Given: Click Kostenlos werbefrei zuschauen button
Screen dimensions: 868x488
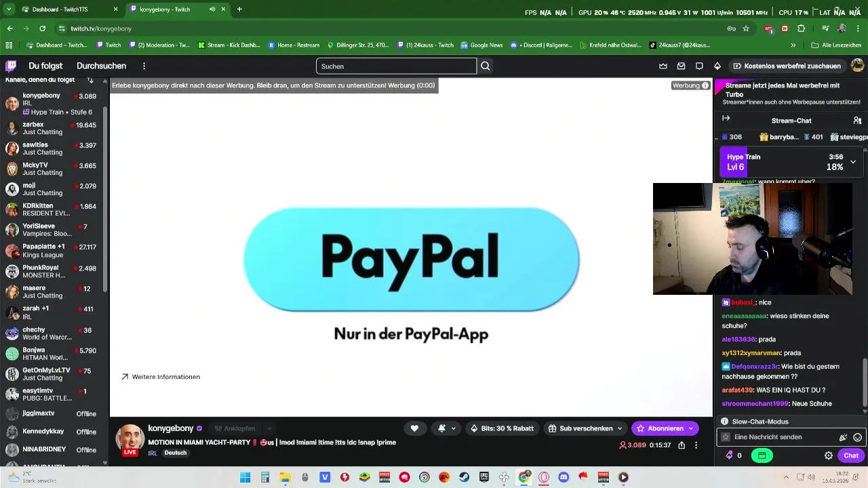Looking at the screenshot, I should (787, 66).
